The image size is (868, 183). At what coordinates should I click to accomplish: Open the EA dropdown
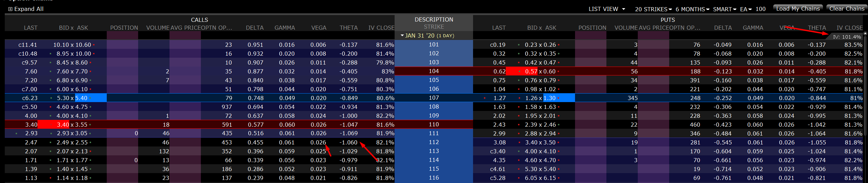pos(746,9)
